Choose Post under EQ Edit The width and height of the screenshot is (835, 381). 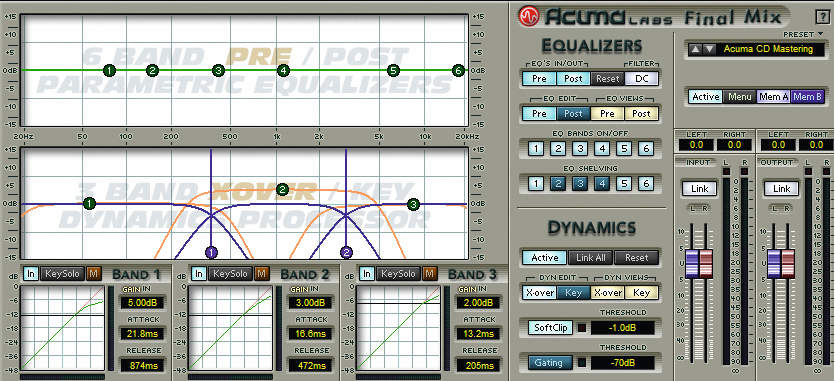[574, 114]
